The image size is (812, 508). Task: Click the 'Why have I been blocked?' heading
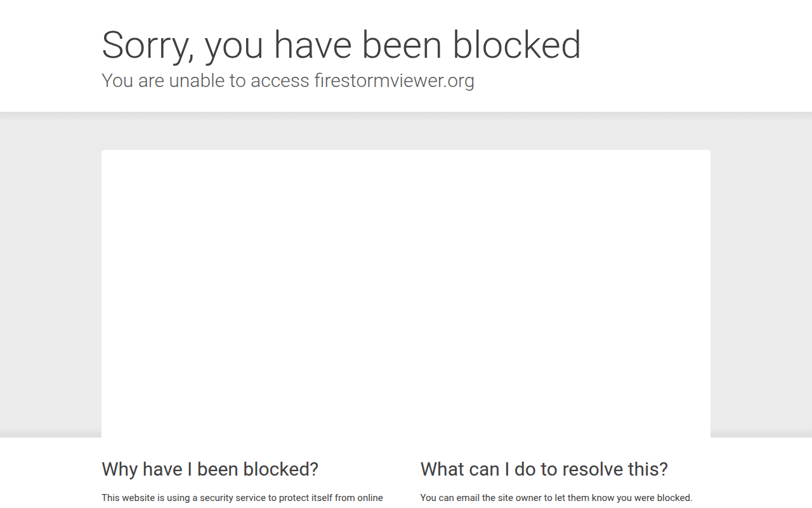click(210, 469)
